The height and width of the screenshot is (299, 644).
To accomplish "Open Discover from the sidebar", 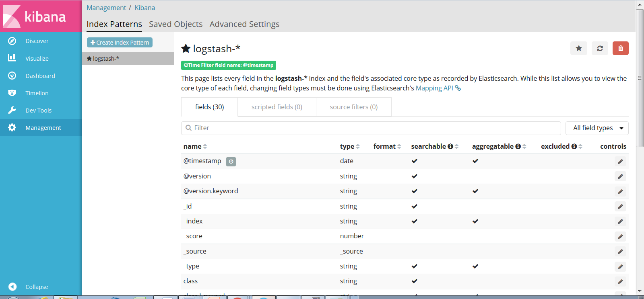I will 37,41.
